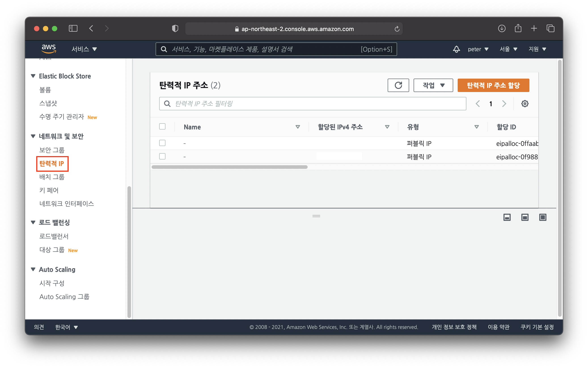Screen dimensions: 588x368
Task: Check the second elastic IP row checkbox
Action: pyautogui.click(x=162, y=156)
